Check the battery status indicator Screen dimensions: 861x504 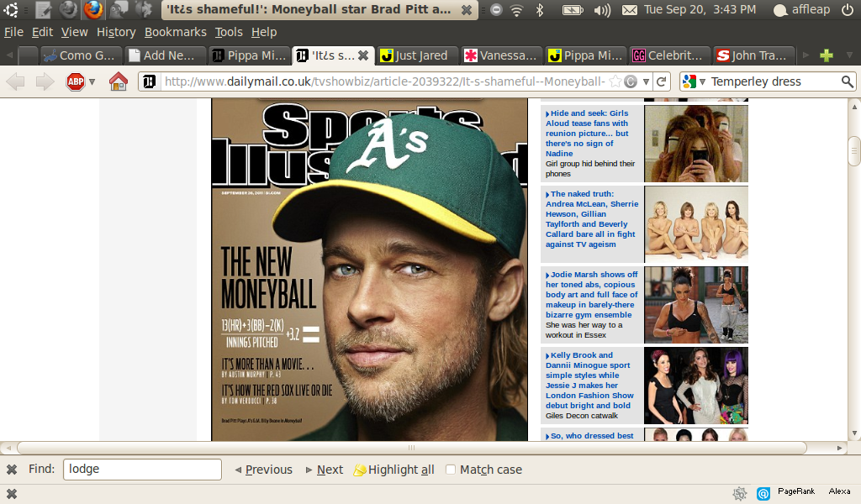(572, 10)
